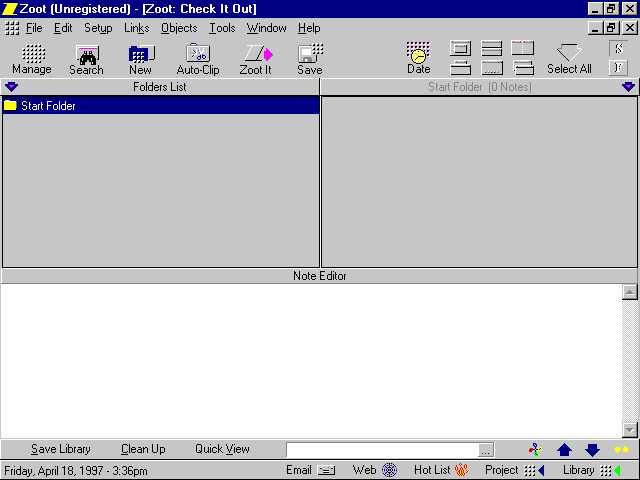Toggle the Project panel in status bar
The image size is (640, 480).
pyautogui.click(x=534, y=470)
